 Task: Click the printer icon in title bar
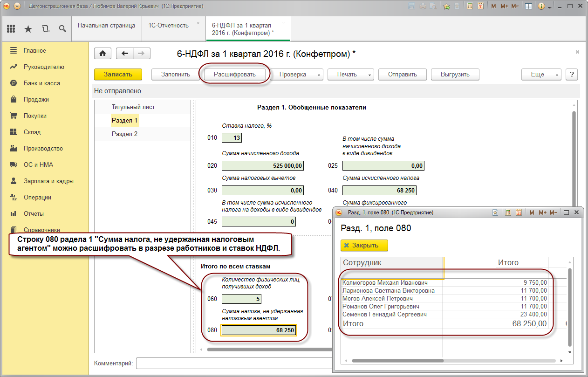pos(423,7)
